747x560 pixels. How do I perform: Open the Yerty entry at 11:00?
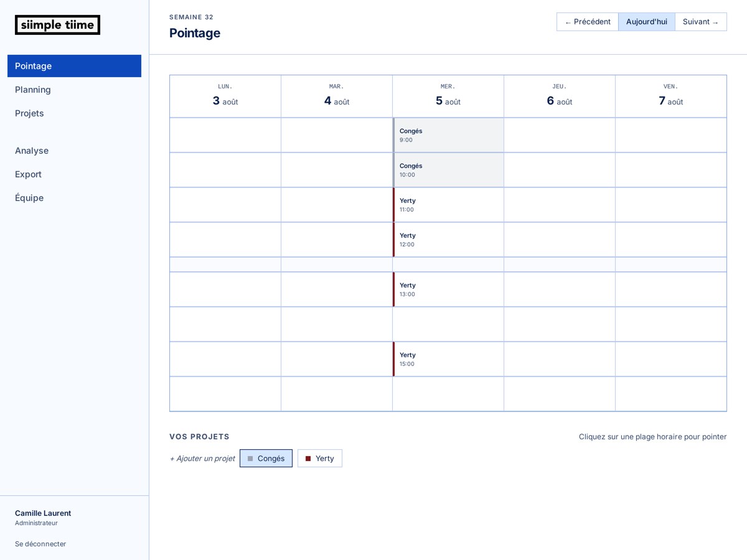tap(448, 205)
